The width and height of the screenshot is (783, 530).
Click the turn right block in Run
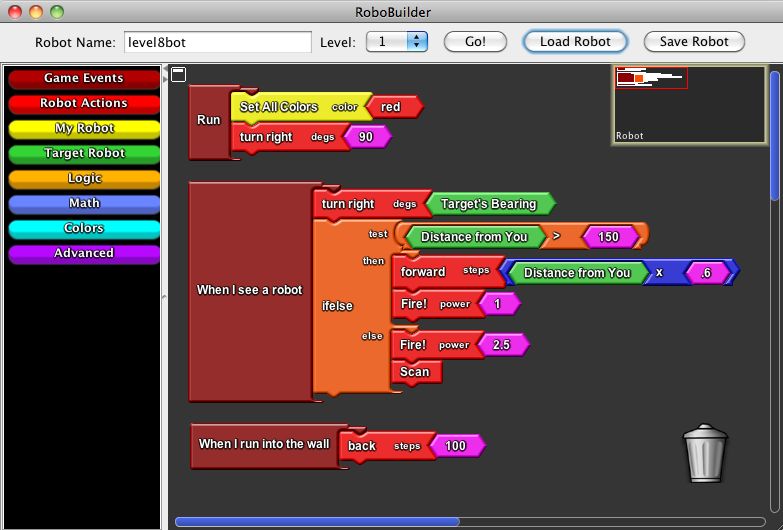[288, 137]
